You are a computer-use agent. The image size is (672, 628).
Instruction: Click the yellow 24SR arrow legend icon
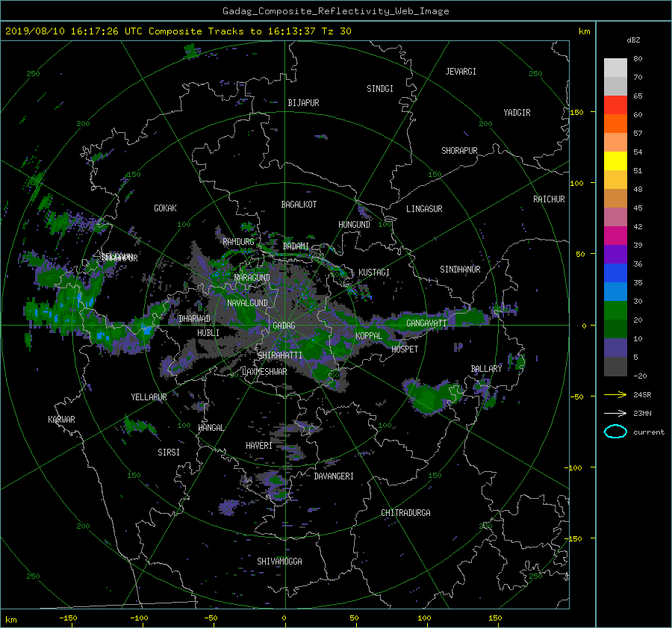tap(615, 394)
